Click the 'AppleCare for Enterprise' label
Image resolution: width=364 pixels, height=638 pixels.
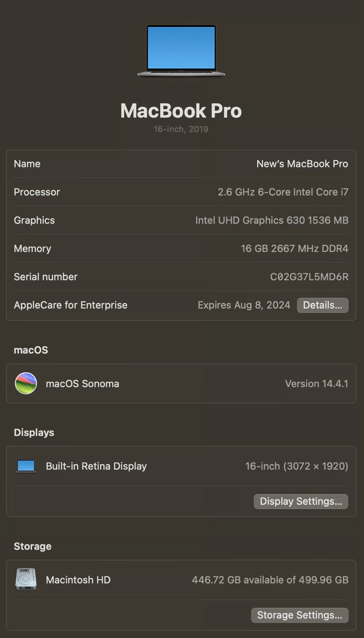[x=71, y=305]
